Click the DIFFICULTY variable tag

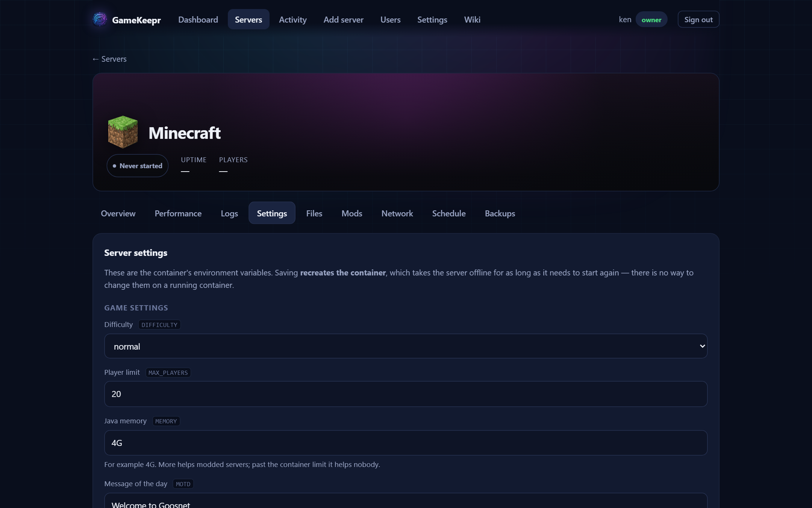pos(159,325)
